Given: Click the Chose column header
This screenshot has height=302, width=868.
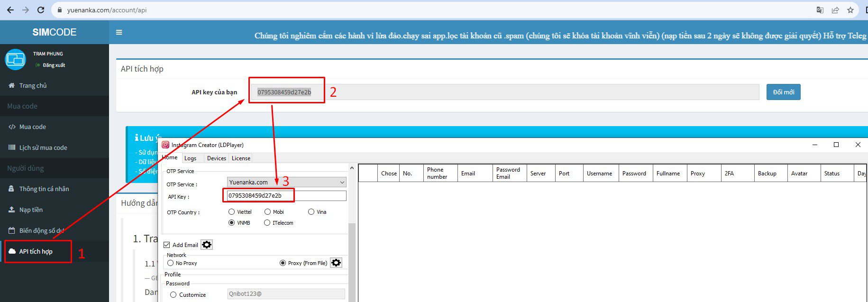Looking at the screenshot, I should click(x=389, y=173).
